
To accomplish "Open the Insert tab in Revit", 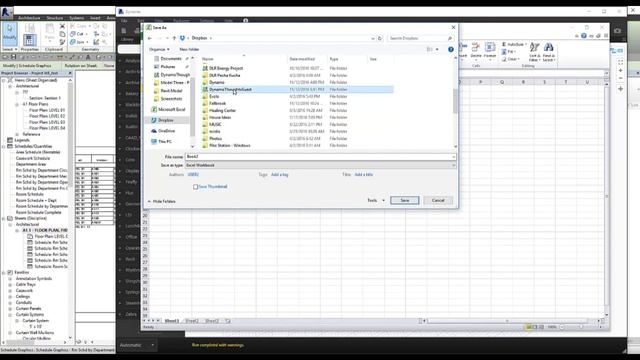I will click(95, 18).
